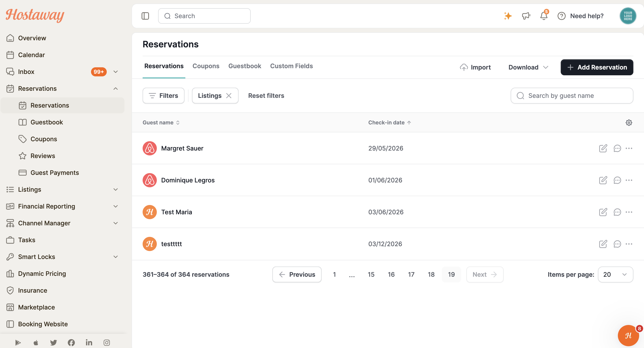Viewport: 644px width, 348px height.
Task: Toggle the sidebar collapse icon
Action: (x=145, y=16)
